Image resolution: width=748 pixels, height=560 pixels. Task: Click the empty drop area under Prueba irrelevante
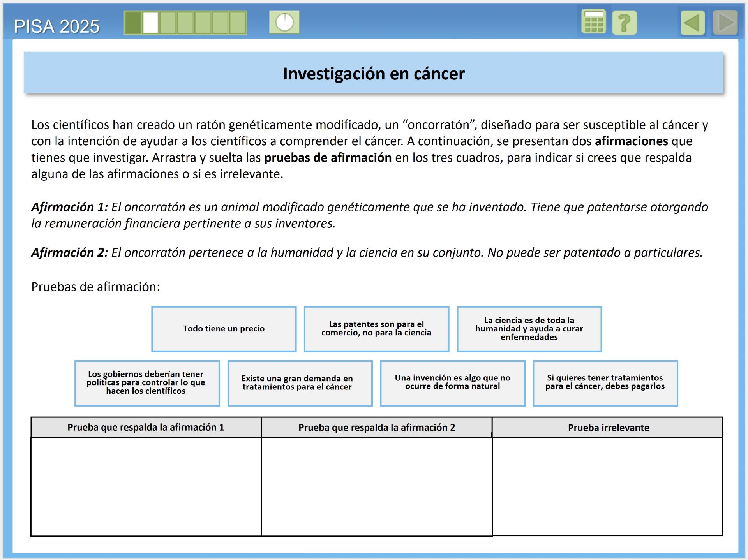click(x=607, y=486)
